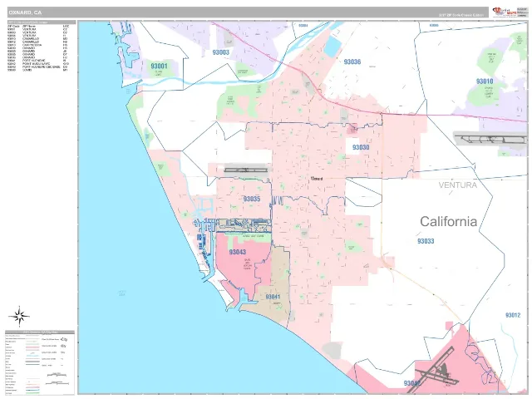Click the 'ZIP Code' index column header
Screen dimensions: 532x399
coord(13,26)
